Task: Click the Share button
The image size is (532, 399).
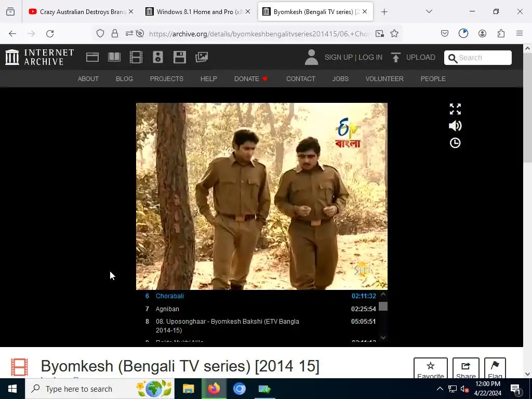Action: point(466,368)
